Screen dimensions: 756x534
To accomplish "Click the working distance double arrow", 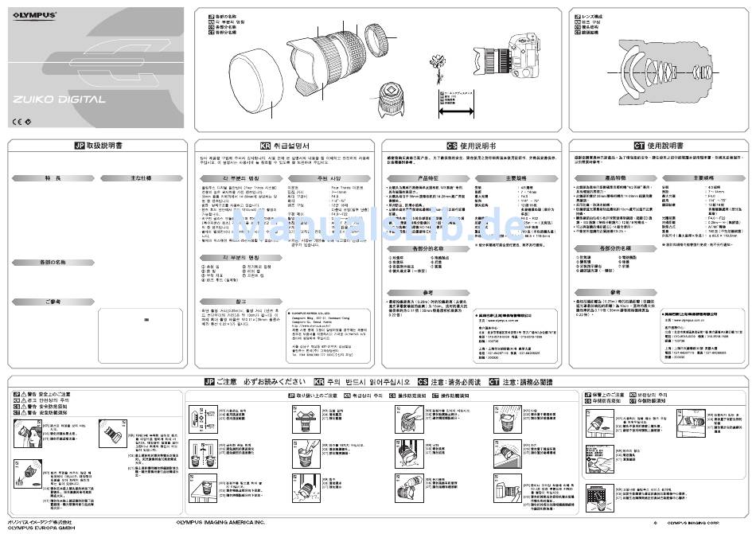I will click(x=456, y=111).
